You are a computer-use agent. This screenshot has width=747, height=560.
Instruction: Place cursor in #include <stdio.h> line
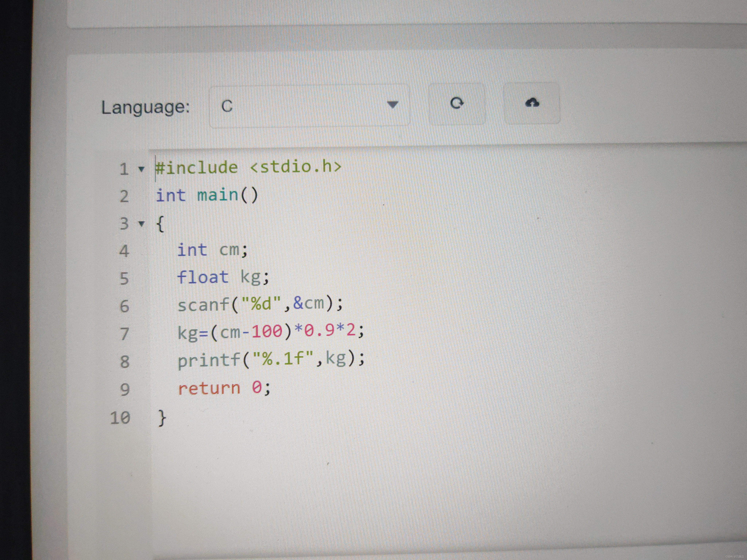(248, 167)
